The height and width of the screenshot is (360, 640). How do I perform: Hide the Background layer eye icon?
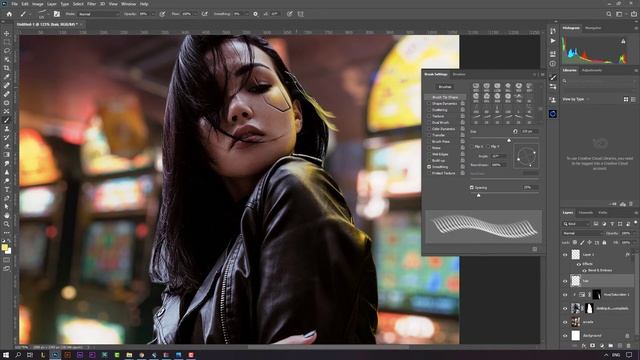[x=565, y=336]
